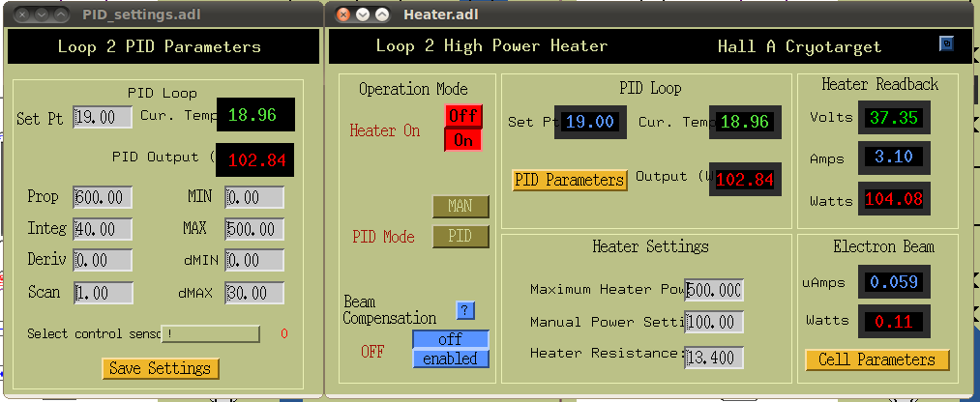
Task: Minimize the PID_settings.adl window
Action: click(x=42, y=14)
